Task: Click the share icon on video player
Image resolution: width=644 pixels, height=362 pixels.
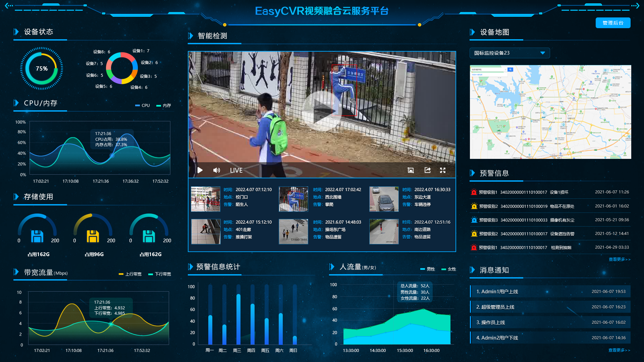Action: (x=427, y=170)
